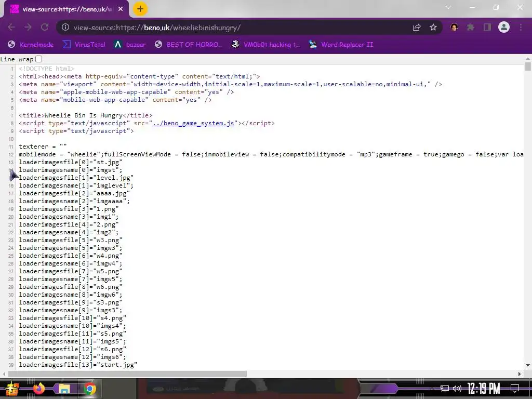Go back with the browser back arrow

coord(11,28)
